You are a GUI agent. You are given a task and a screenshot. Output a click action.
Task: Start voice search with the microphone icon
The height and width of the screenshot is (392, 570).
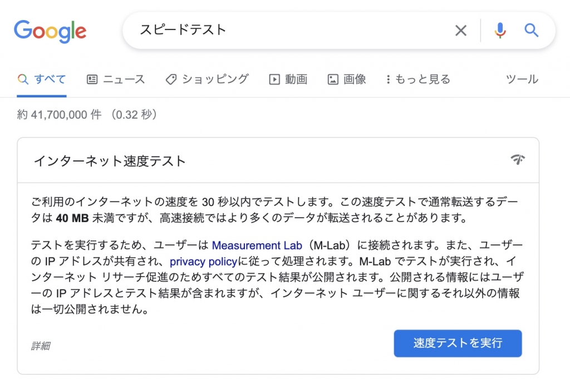[500, 31]
